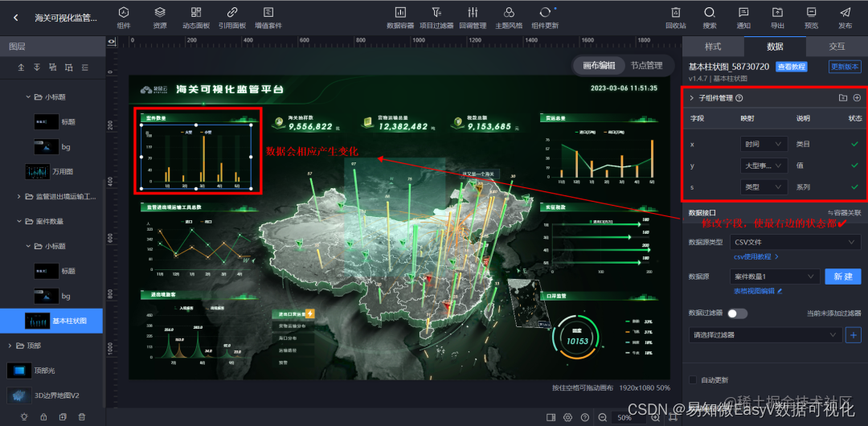Open the csv使用教程 link
The height and width of the screenshot is (426, 868).
[x=756, y=256]
